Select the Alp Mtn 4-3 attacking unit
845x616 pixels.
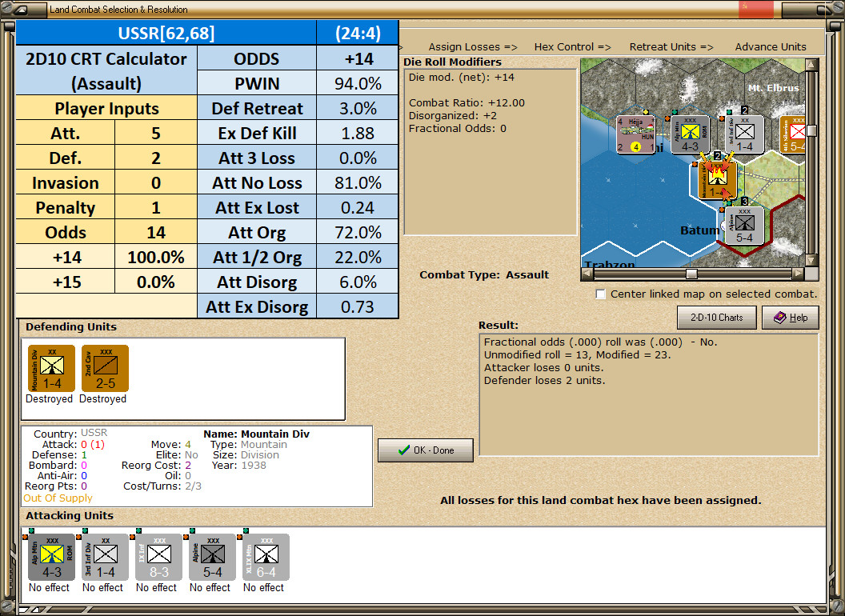tap(52, 558)
